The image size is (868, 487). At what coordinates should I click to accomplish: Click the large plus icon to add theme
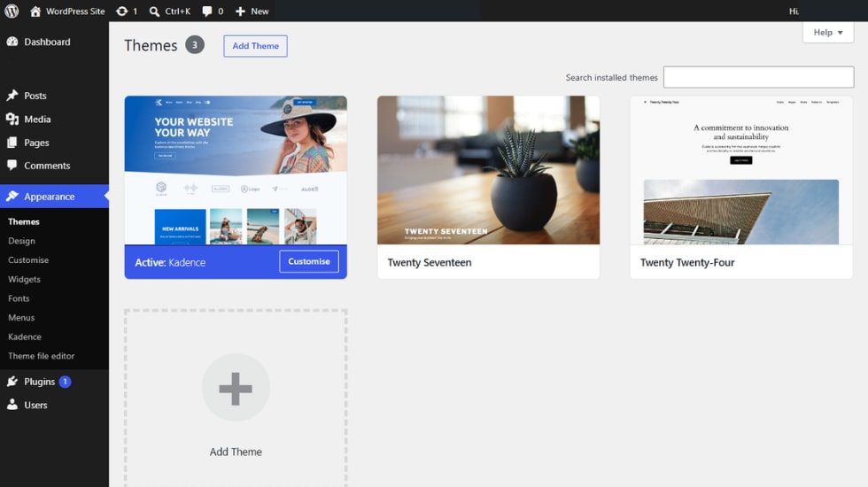(x=236, y=388)
